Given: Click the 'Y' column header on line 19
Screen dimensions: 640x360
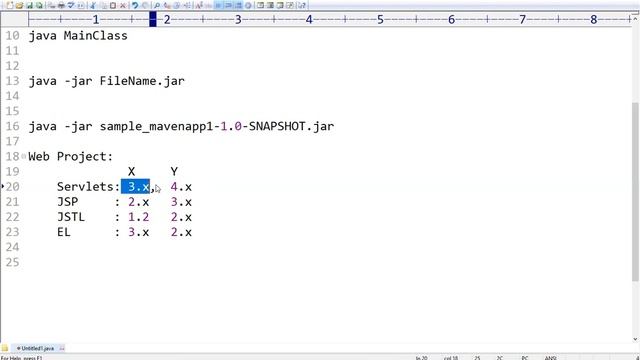Looking at the screenshot, I should [x=174, y=171].
